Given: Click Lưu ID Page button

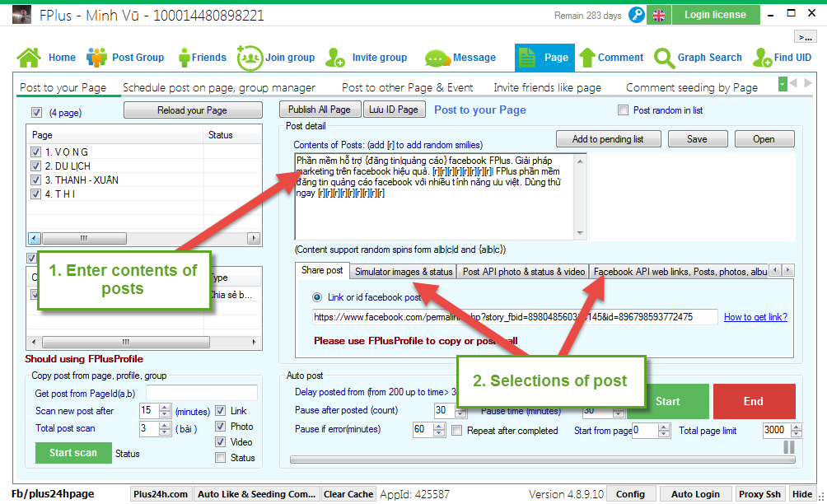Looking at the screenshot, I should [x=394, y=110].
